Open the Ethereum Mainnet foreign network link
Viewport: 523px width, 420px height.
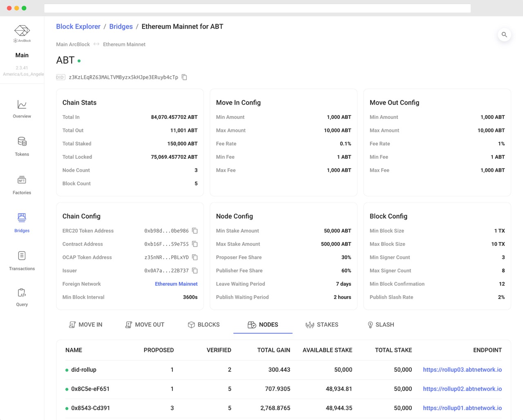click(x=176, y=284)
